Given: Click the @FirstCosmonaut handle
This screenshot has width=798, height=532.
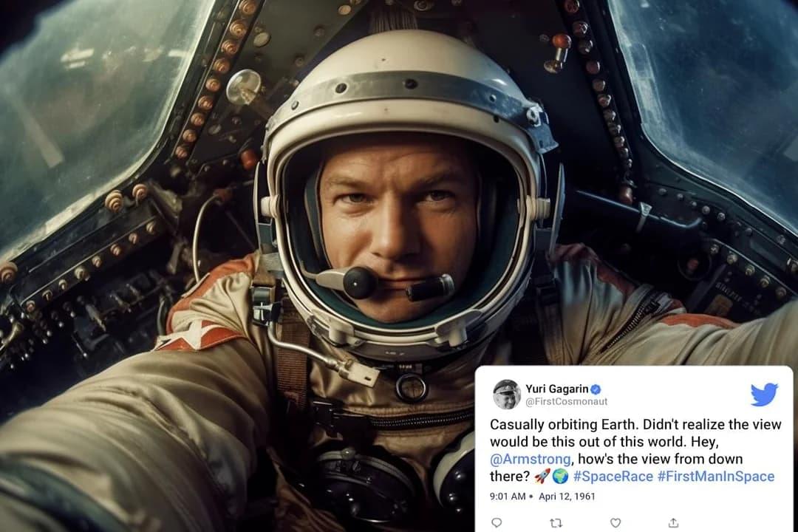Looking at the screenshot, I should point(567,402).
